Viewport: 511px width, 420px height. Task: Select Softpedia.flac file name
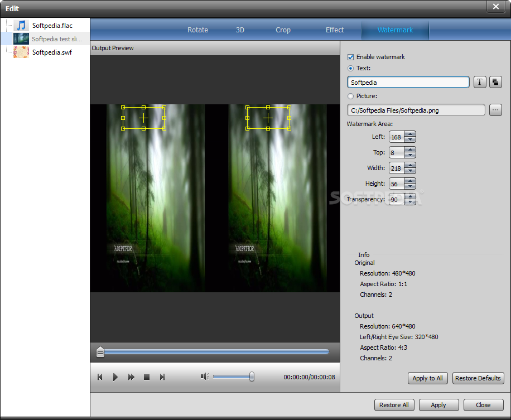click(52, 26)
